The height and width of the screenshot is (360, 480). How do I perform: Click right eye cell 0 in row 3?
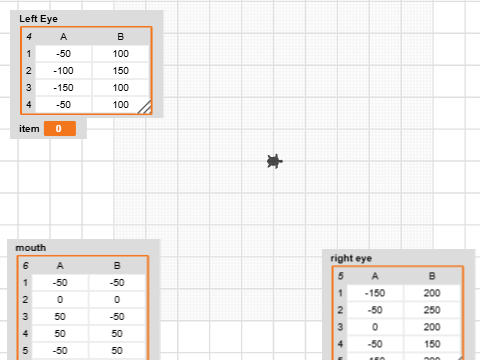375,327
